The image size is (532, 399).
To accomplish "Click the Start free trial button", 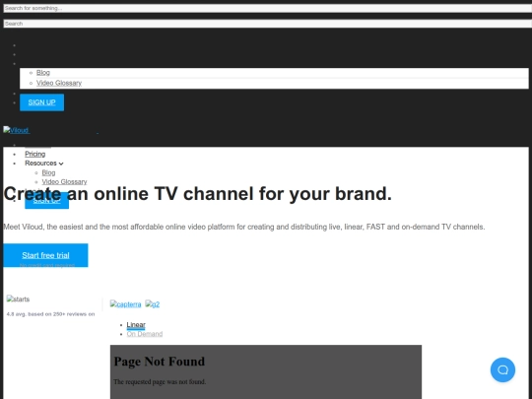I will click(45, 255).
